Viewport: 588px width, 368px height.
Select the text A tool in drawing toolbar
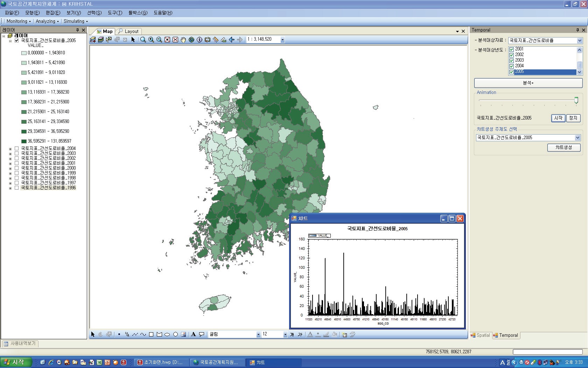(194, 334)
